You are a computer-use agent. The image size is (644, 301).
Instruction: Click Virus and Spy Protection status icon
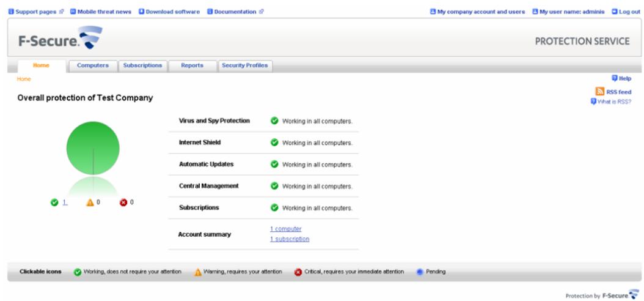tap(274, 121)
